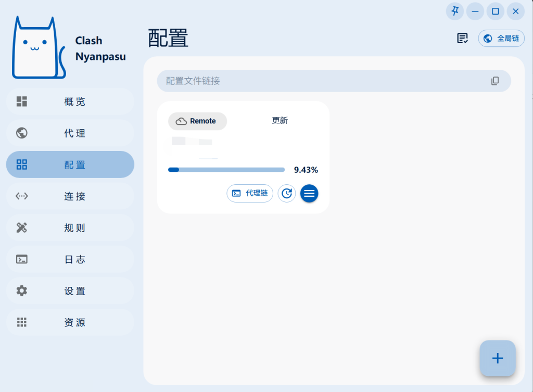Toggle the 全局链 global chain mode
Screen dimensions: 533x392
[501, 38]
